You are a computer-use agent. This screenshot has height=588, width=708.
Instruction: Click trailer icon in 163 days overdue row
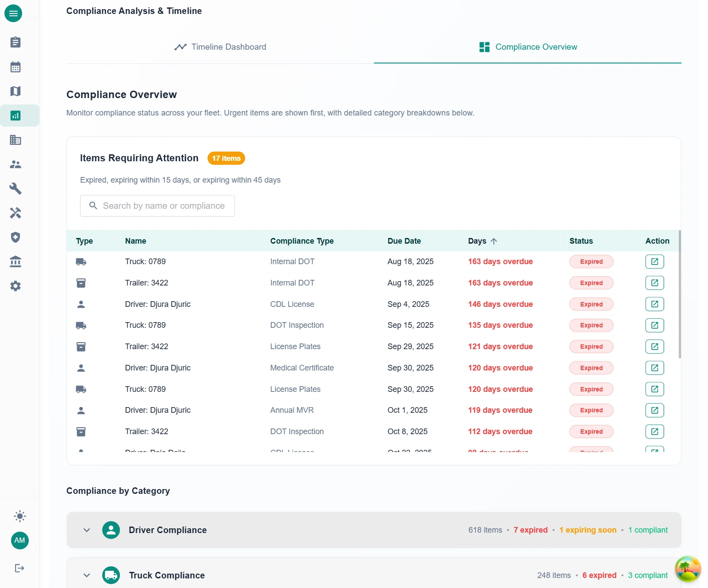(81, 283)
